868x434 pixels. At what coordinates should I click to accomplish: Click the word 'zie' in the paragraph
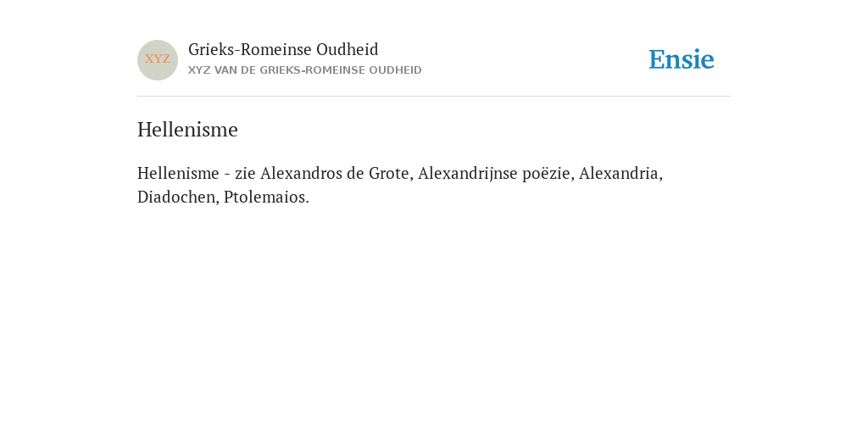[245, 173]
